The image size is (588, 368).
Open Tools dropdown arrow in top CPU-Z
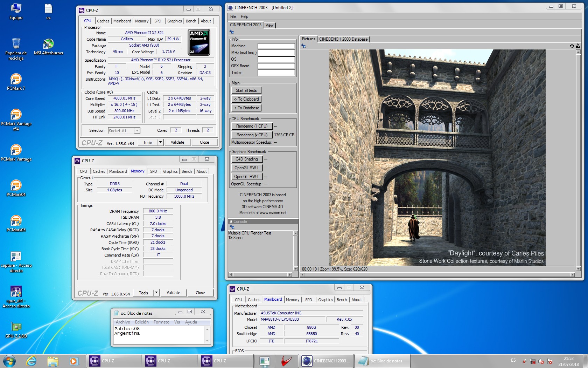tap(160, 142)
